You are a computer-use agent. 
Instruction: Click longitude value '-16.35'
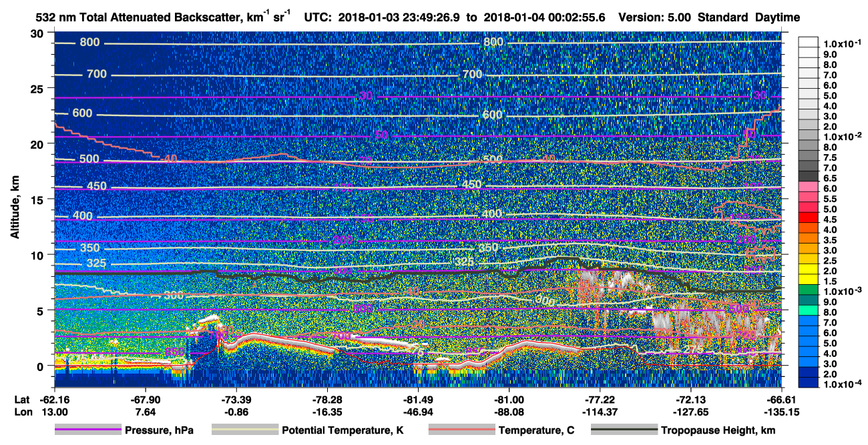coord(327,412)
